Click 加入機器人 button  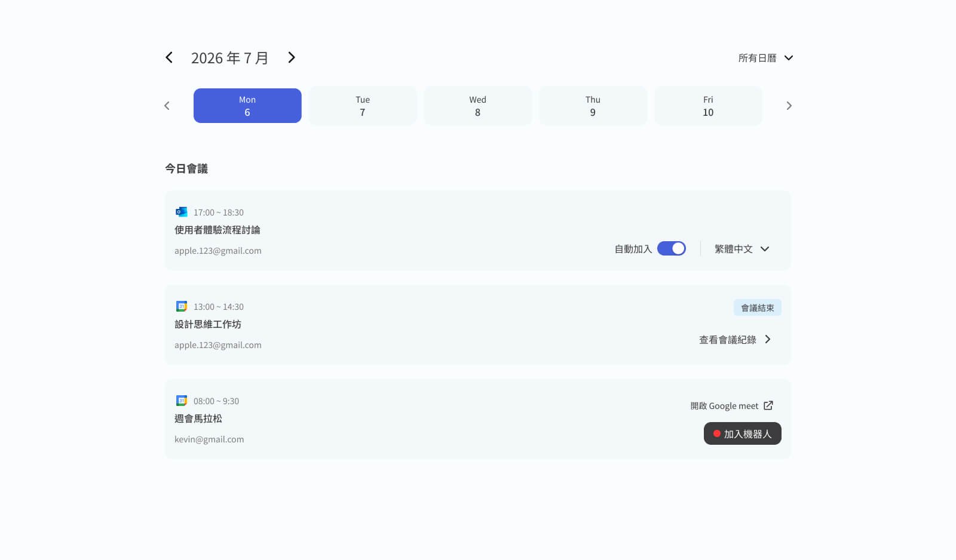[x=742, y=433]
